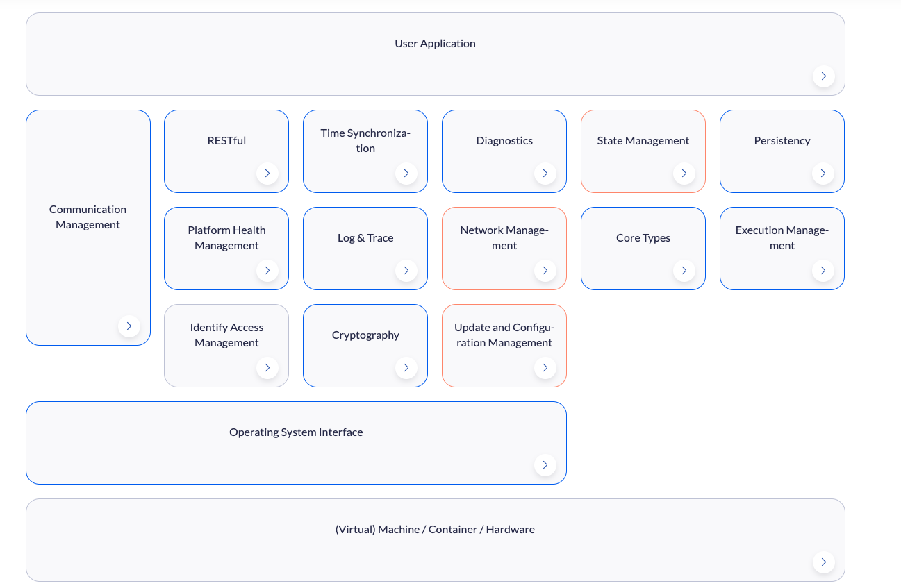
Task: Expand Core Types using its arrow
Action: tap(684, 271)
